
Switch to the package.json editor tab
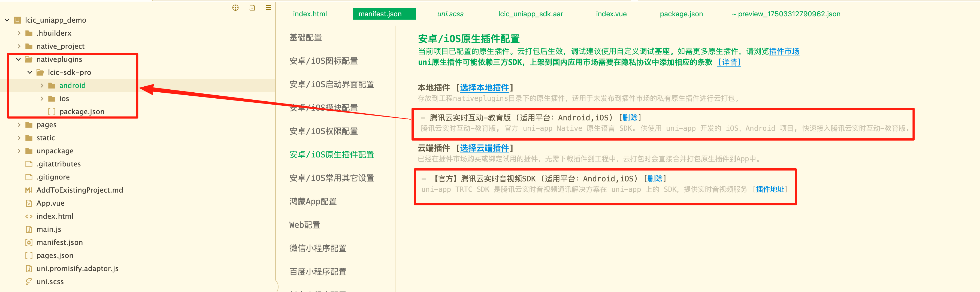click(681, 14)
